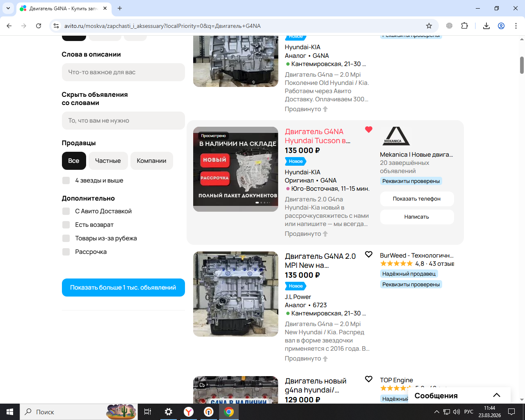Viewport: 525px width, 420px height.
Task: Open the J.L Power engine photo
Action: click(236, 294)
